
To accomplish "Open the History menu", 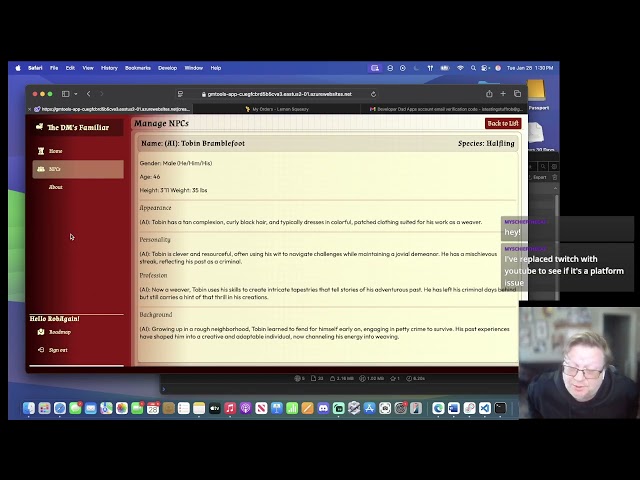I will point(109,68).
